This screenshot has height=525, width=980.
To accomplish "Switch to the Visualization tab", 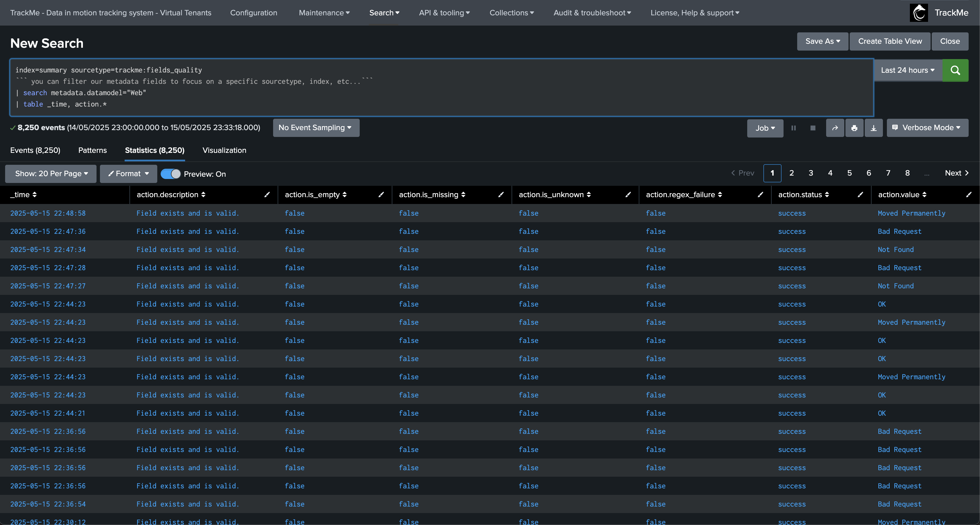I will click(x=225, y=150).
